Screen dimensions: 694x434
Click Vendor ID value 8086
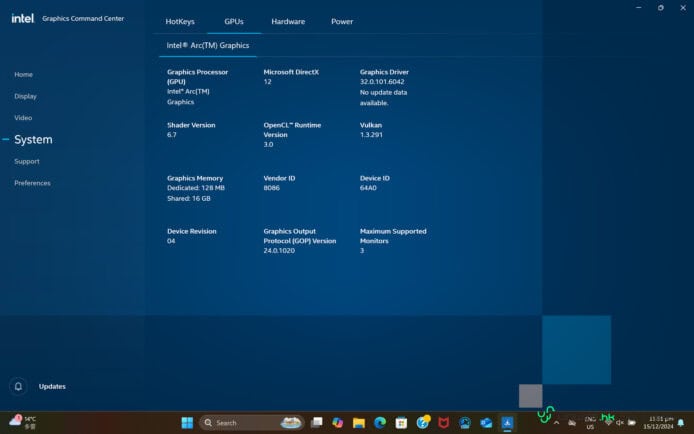[271, 188]
